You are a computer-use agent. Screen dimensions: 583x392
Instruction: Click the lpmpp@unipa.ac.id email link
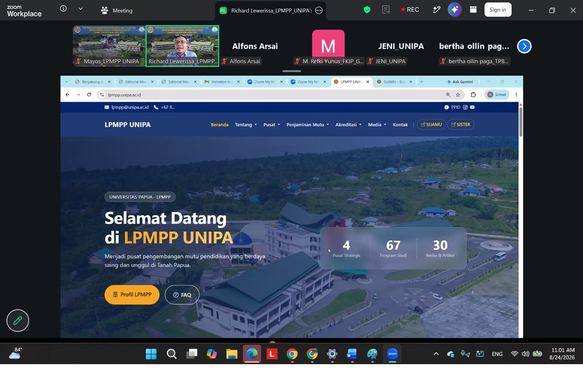pyautogui.click(x=126, y=107)
